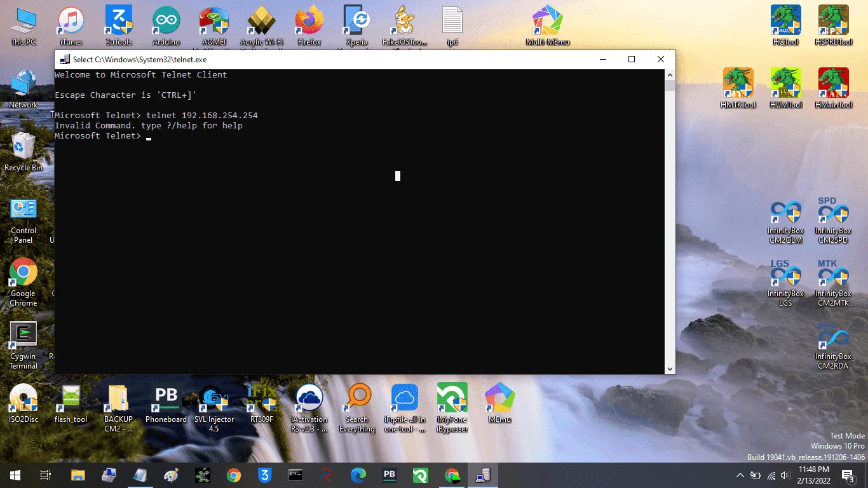This screenshot has height=488, width=868.
Task: Launch InfinityBox CM2SPD shortcut
Action: click(833, 220)
